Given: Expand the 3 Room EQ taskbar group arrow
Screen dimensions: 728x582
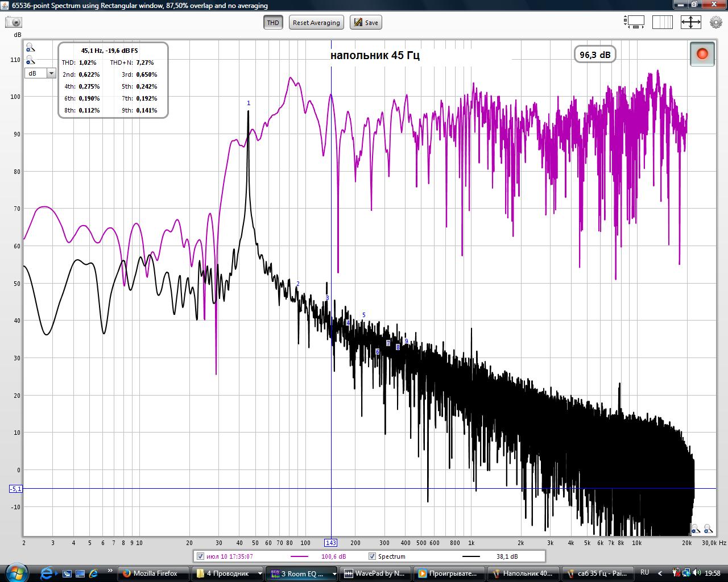Looking at the screenshot, I should [334, 573].
